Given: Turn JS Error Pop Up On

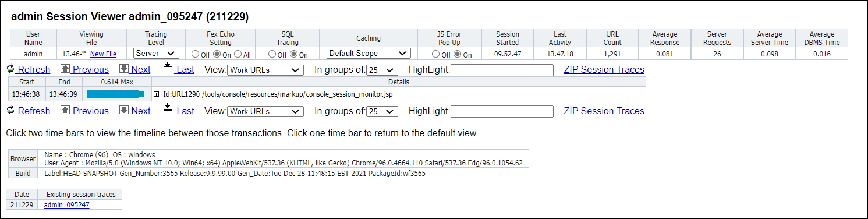Looking at the screenshot, I should [x=457, y=54].
